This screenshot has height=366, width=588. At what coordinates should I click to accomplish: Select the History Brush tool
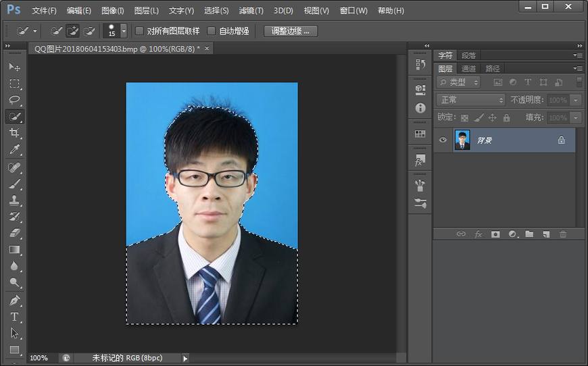coord(15,217)
